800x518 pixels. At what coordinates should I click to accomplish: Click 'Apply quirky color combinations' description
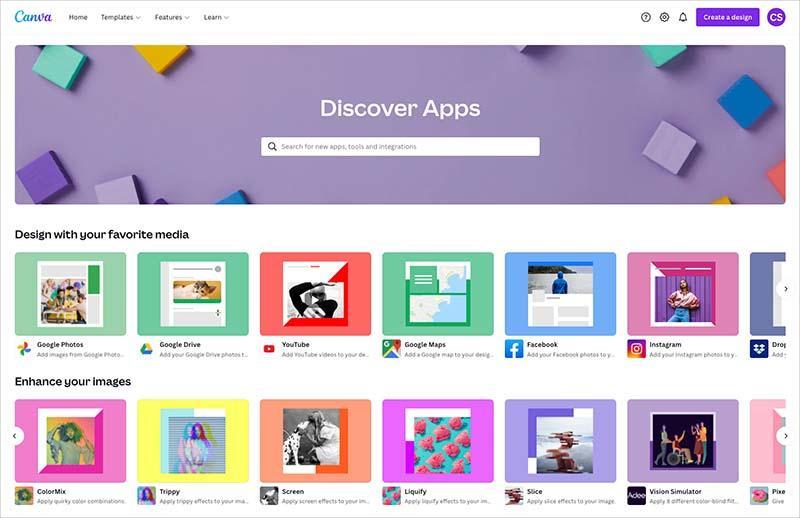pyautogui.click(x=81, y=501)
